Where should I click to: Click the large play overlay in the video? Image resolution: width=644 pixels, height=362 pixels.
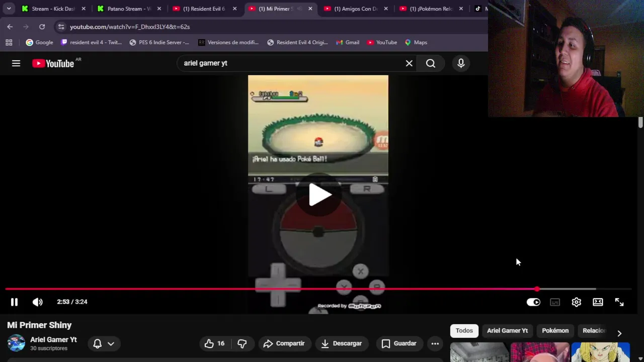point(318,195)
